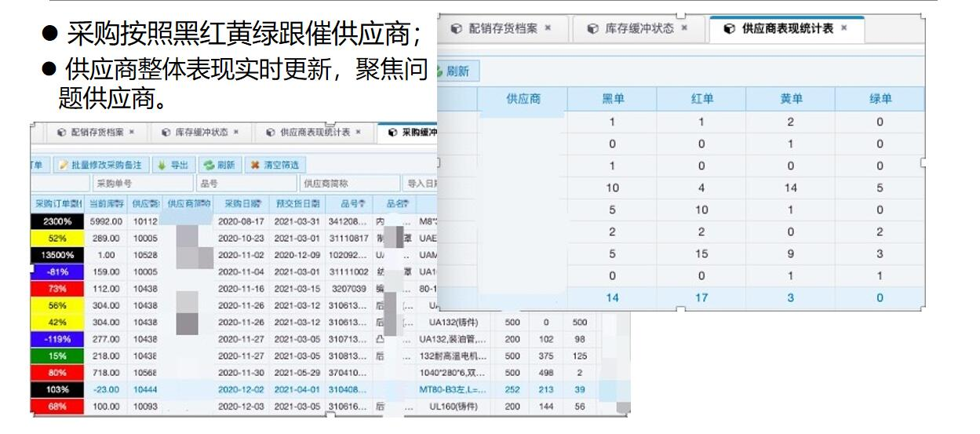Click the 供应商简称 filter input field
This screenshot has height=434, width=980.
tap(349, 184)
